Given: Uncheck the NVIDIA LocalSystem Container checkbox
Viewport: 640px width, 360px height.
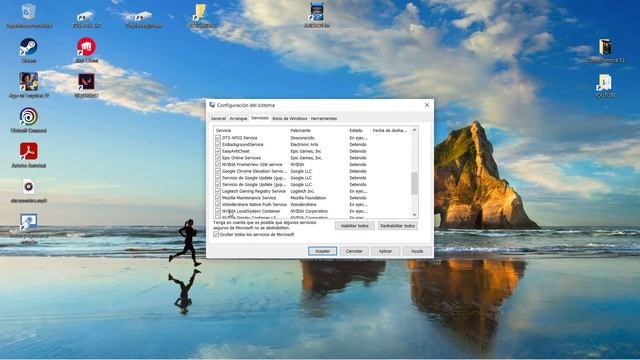Looking at the screenshot, I should tap(218, 211).
